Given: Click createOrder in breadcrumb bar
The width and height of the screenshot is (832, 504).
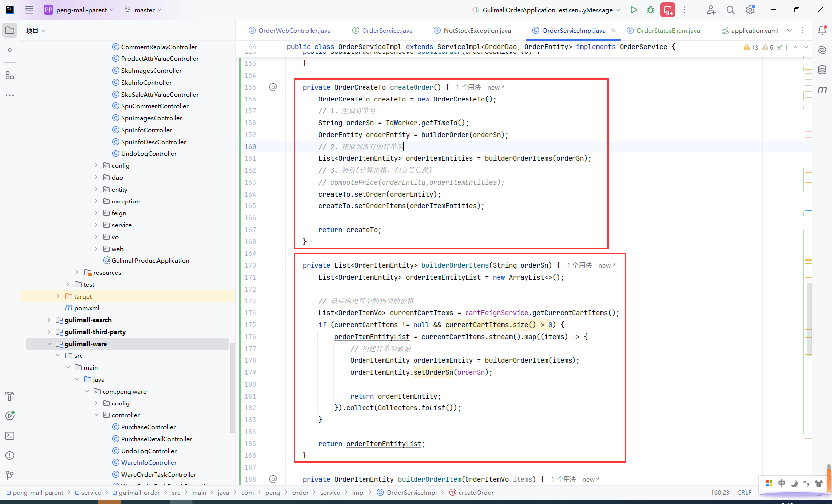Looking at the screenshot, I should tap(471, 492).
